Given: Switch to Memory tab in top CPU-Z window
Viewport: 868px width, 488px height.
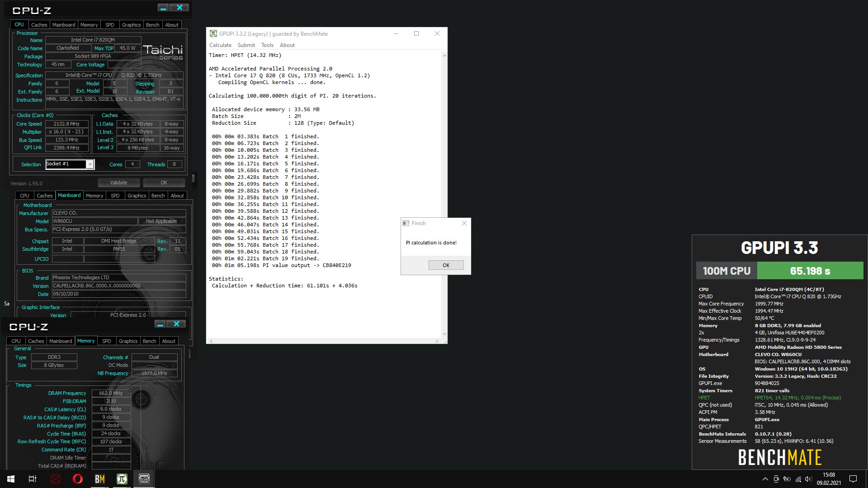Looking at the screenshot, I should pyautogui.click(x=89, y=25).
